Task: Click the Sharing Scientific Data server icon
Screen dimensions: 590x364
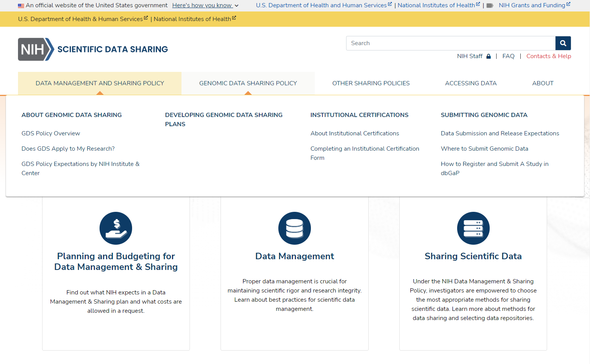Action: (473, 228)
